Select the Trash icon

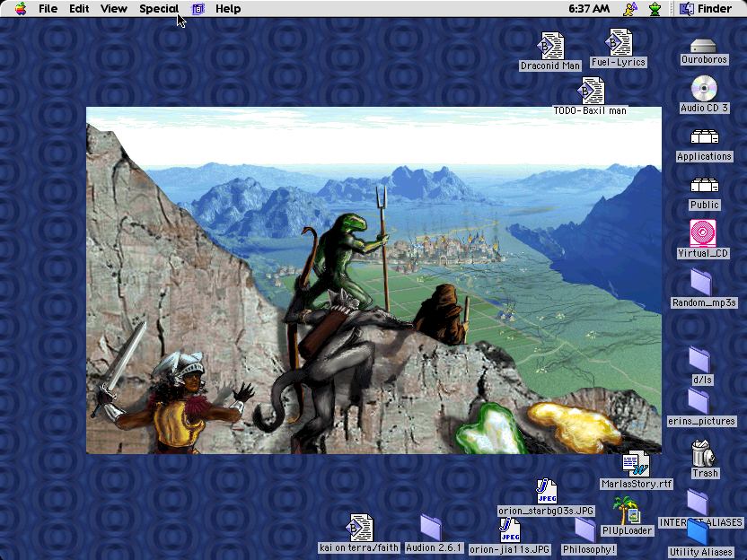704,453
